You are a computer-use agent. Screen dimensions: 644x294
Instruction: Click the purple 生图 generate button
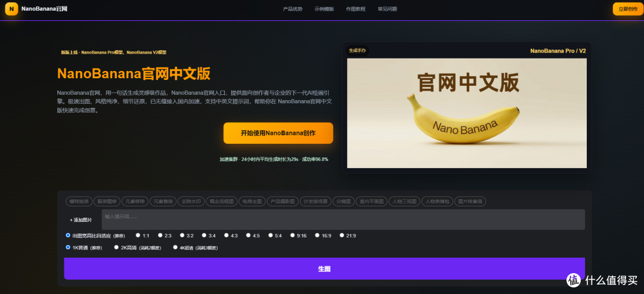pyautogui.click(x=324, y=268)
